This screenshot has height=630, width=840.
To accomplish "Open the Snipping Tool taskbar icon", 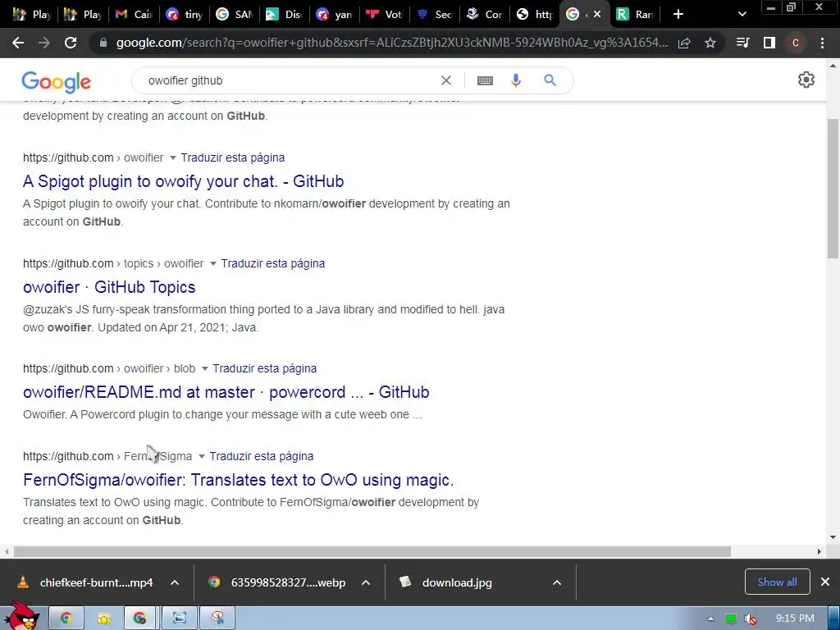I will (217, 619).
